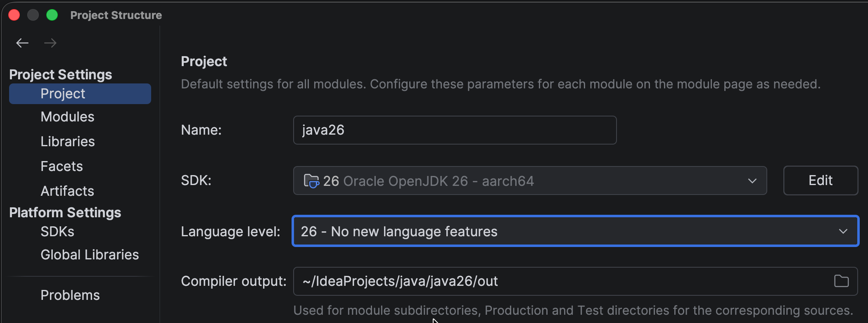Open the Modules settings page
The width and height of the screenshot is (868, 323).
click(x=67, y=117)
